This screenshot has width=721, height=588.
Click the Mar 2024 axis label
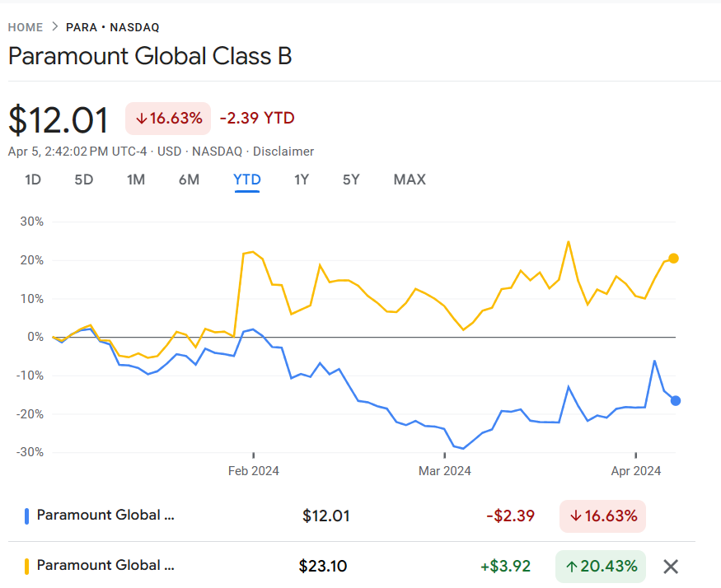(445, 471)
